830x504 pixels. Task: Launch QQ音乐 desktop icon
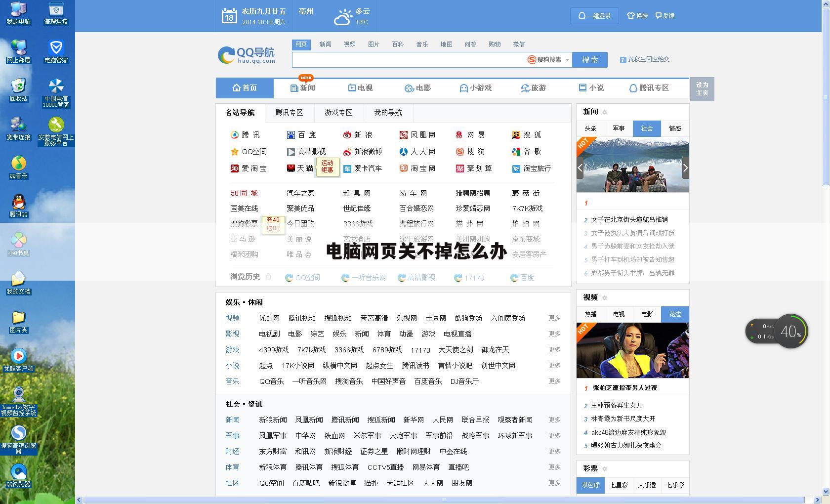point(18,167)
